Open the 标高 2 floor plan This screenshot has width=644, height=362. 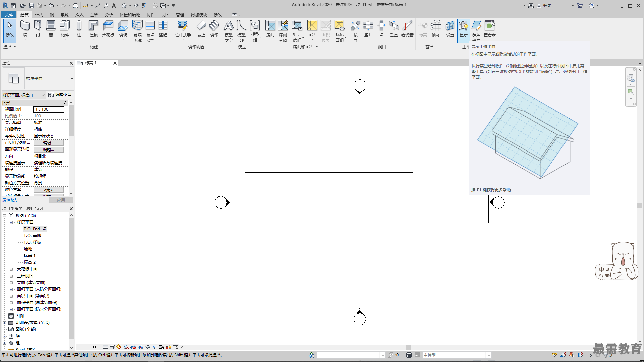click(30, 262)
